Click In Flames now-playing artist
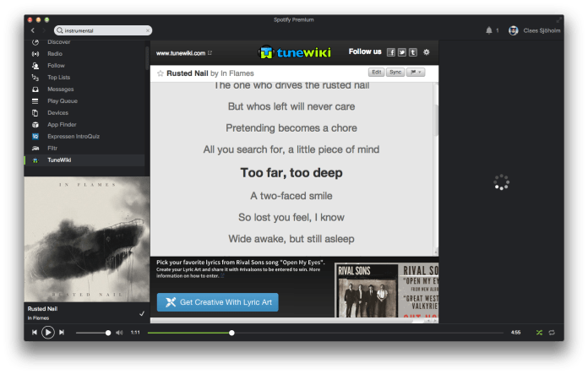The image size is (588, 374). click(x=38, y=318)
